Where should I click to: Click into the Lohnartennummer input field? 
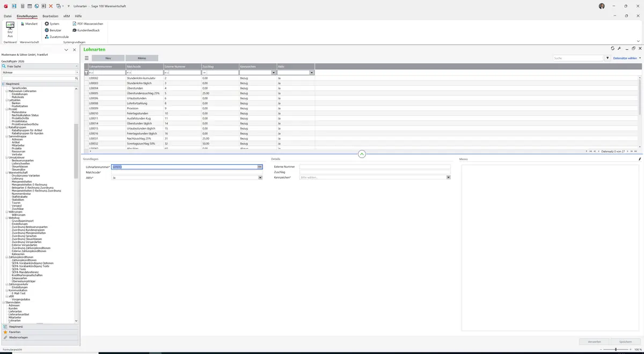184,167
